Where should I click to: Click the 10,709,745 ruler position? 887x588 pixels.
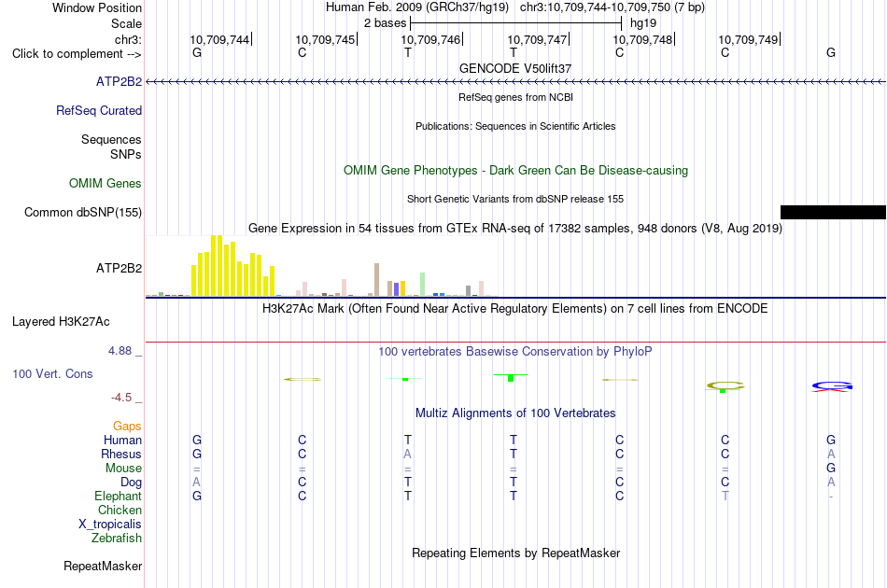tap(325, 39)
